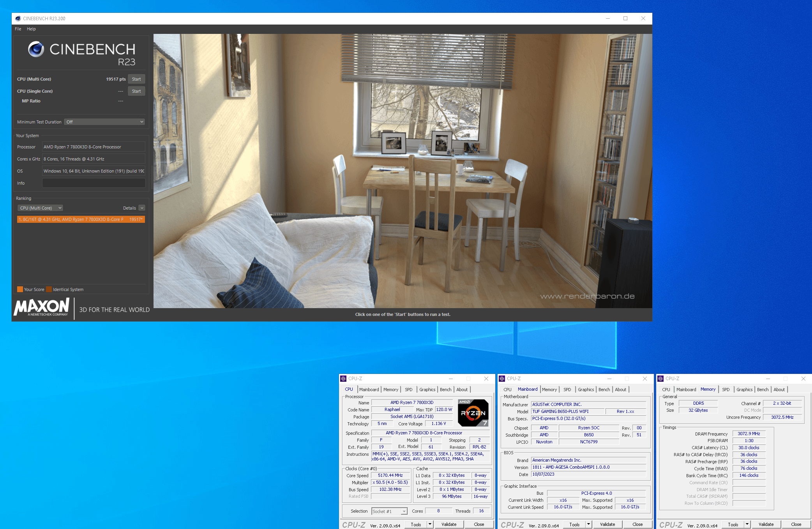This screenshot has width=812, height=529.
Task: Open Graphics tab in the CPU-Z Memory window
Action: pos(745,390)
